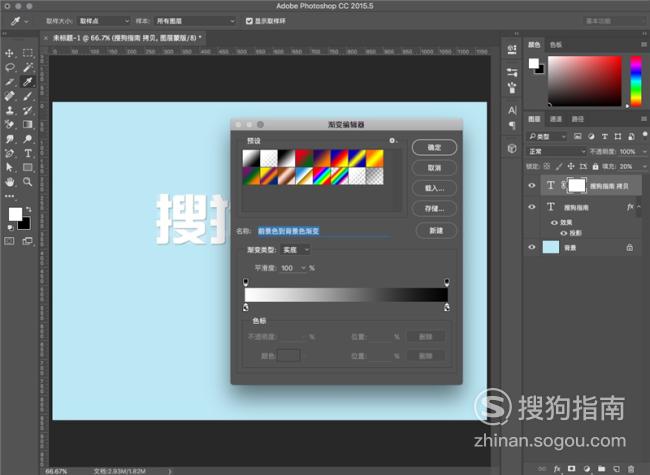Screen dimensions: 650x475
Task: Click the delete layer trash icon
Action: pyautogui.click(x=631, y=469)
